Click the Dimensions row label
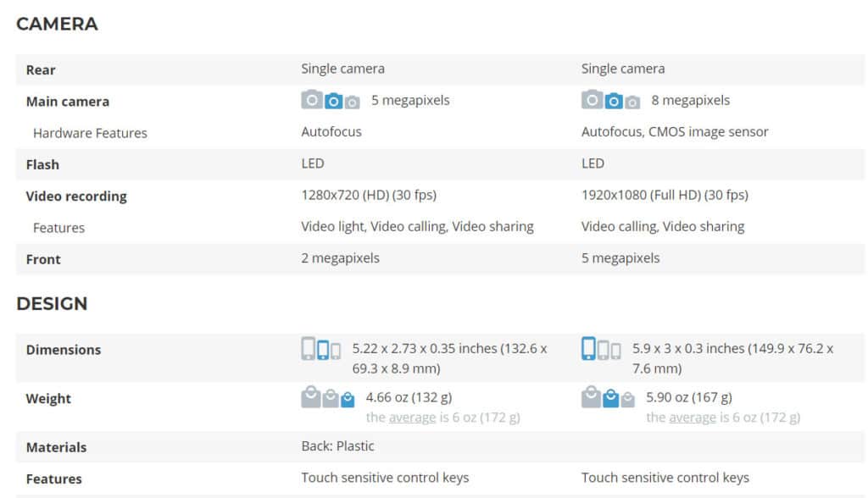The image size is (868, 498). (64, 350)
